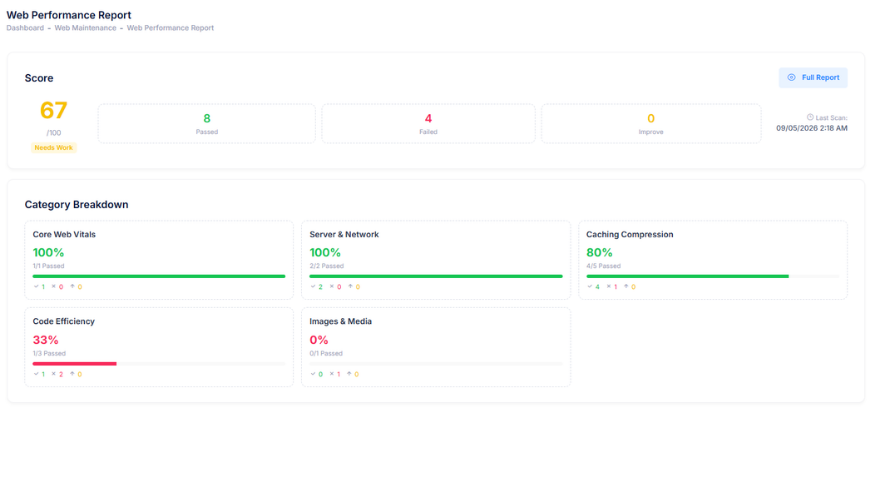This screenshot has width=875, height=481.
Task: Click improve arrow icon in Server & Network
Action: point(350,287)
